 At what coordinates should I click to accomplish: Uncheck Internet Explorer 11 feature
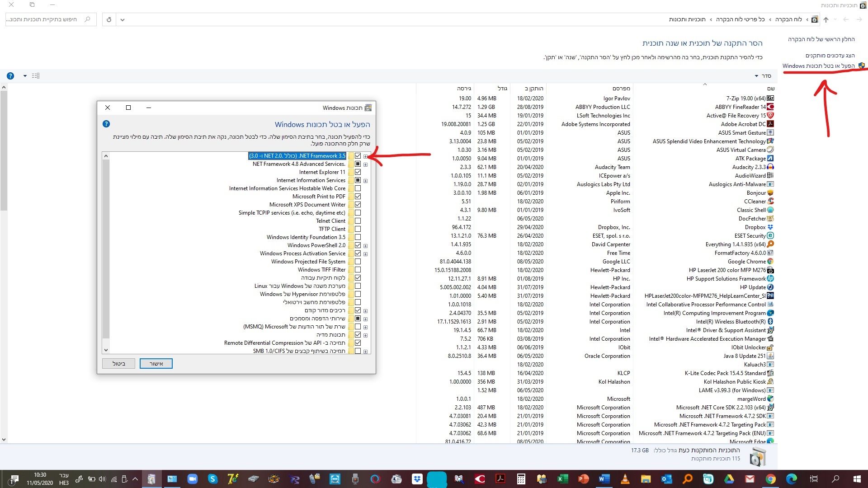click(x=358, y=172)
